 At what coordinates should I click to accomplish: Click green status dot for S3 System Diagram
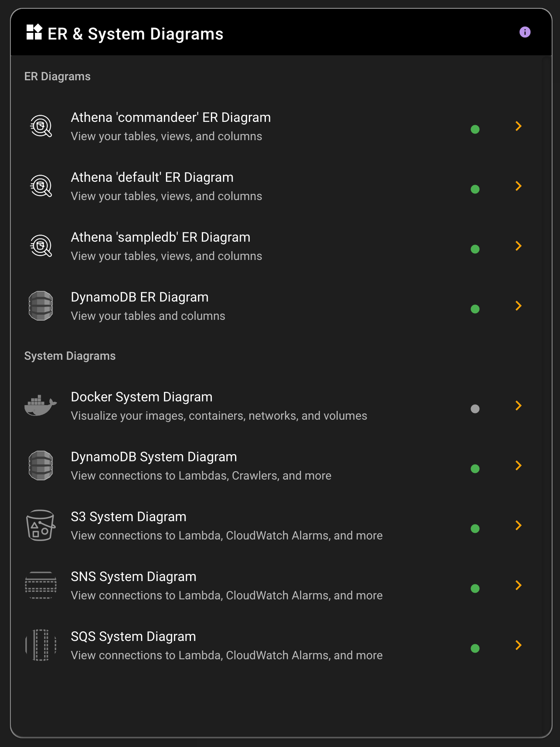[475, 529]
